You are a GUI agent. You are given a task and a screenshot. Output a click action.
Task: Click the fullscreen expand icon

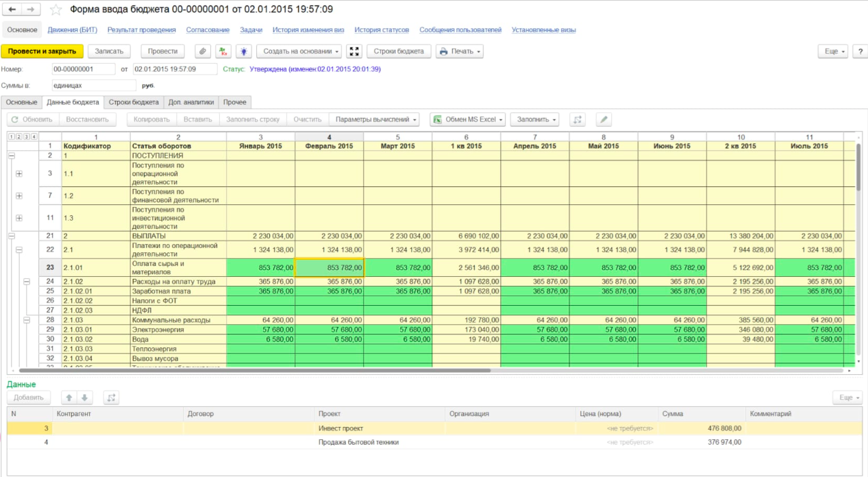[354, 51]
